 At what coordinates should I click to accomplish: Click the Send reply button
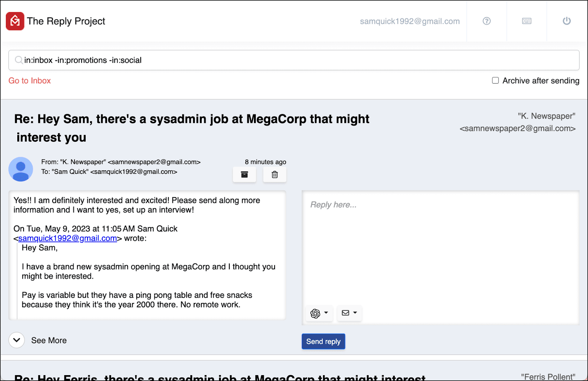tap(323, 341)
